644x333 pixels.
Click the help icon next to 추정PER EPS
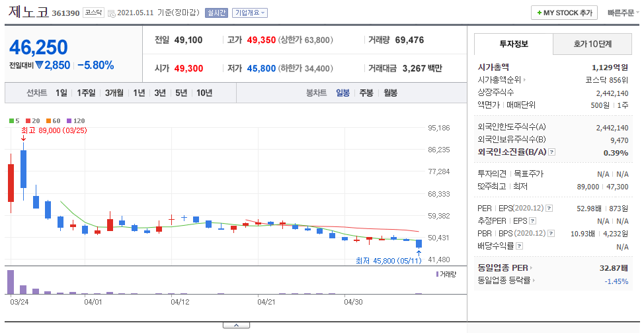tap(533, 220)
